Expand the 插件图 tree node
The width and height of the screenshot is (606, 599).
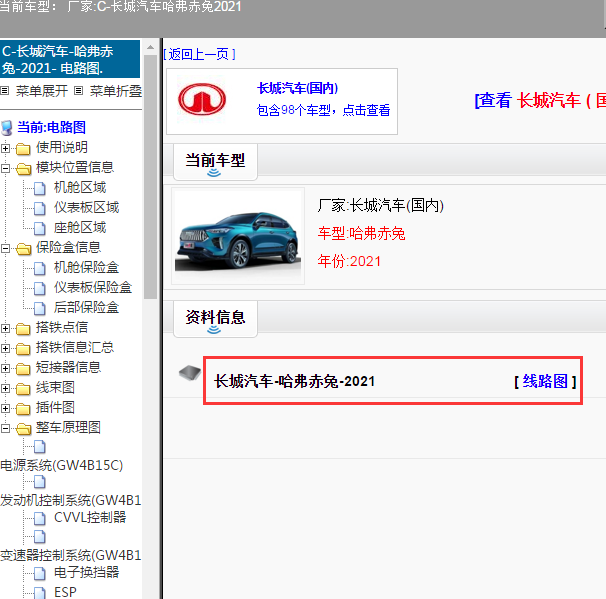pos(5,408)
